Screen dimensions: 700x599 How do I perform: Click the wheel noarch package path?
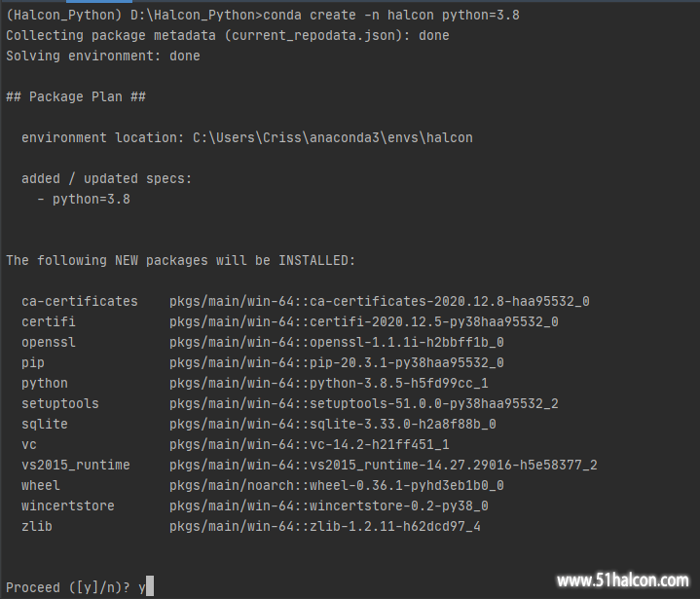click(x=337, y=486)
